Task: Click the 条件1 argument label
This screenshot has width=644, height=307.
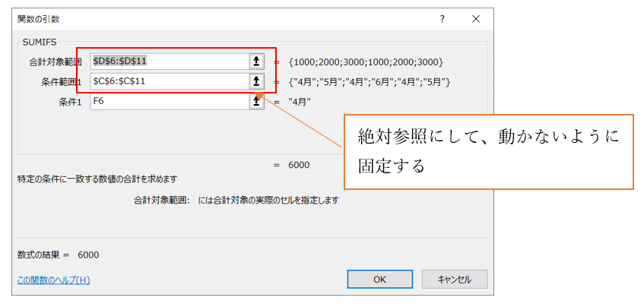Action: [70, 100]
